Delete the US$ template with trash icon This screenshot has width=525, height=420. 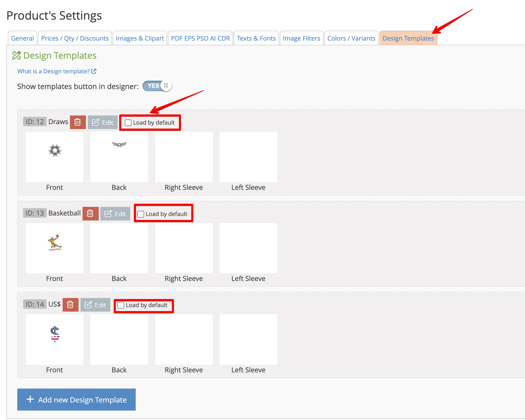point(70,305)
